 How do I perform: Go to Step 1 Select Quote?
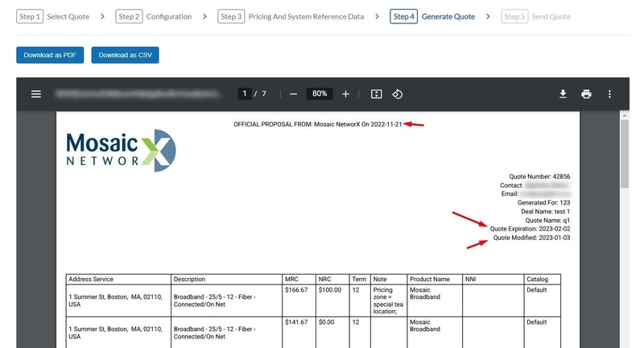[53, 16]
